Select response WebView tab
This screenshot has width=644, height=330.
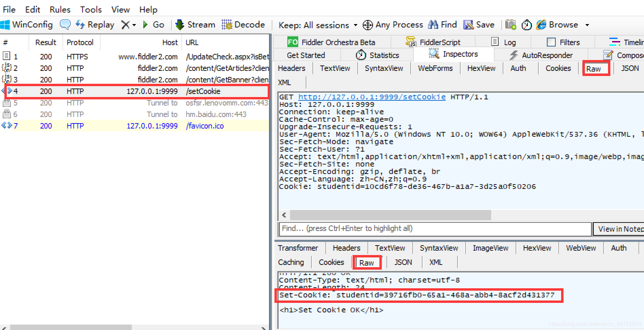pos(581,248)
